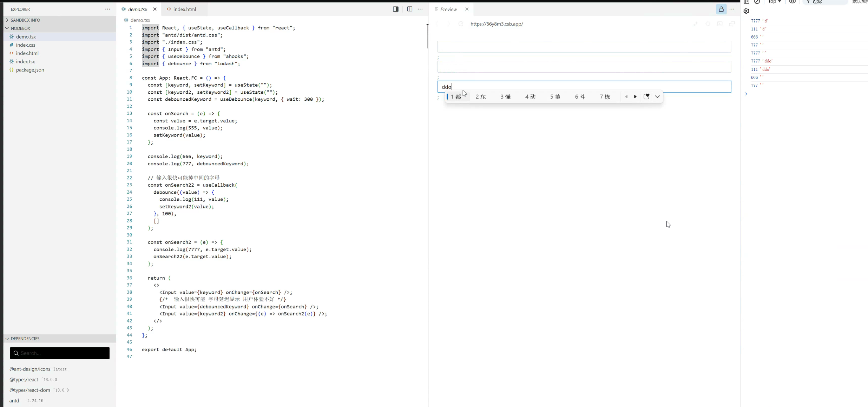The image size is (868, 407).
Task: Toggle the DevTools console sidebar
Action: coord(747,2)
